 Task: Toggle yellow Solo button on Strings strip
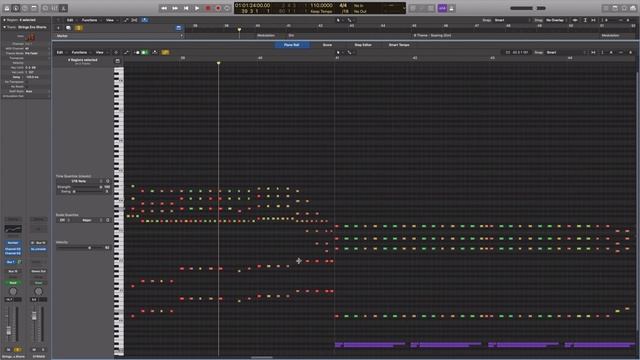coord(18,350)
